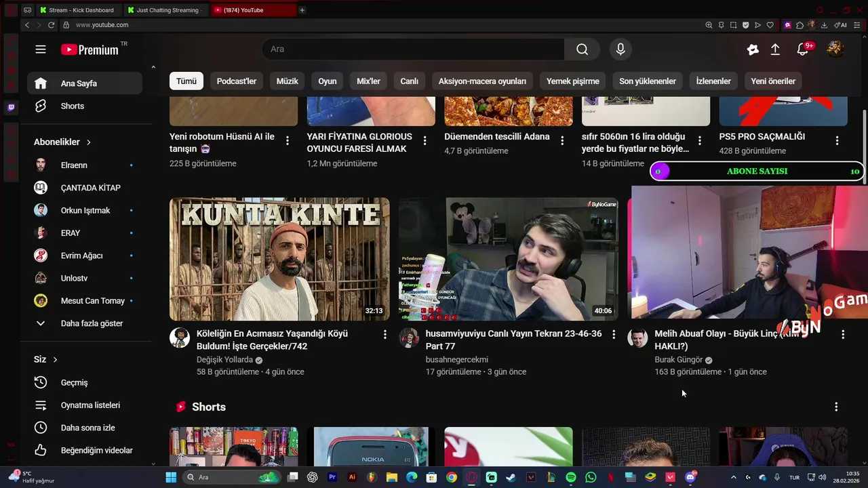Open the Shorts icon in the sidebar

41,106
